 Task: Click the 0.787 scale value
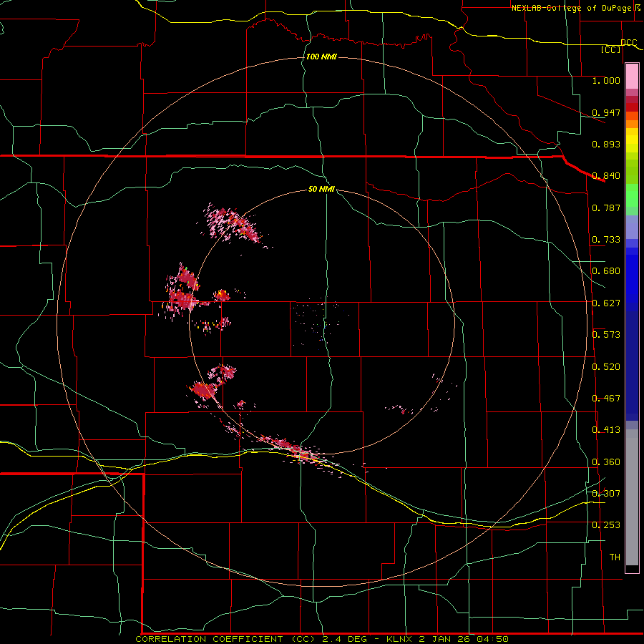pyautogui.click(x=606, y=208)
